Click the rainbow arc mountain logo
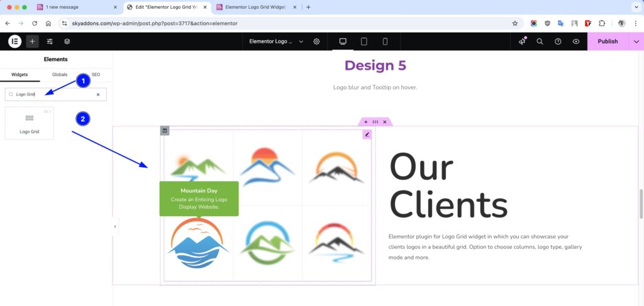Image resolution: width=644 pixels, height=306 pixels. [x=336, y=244]
